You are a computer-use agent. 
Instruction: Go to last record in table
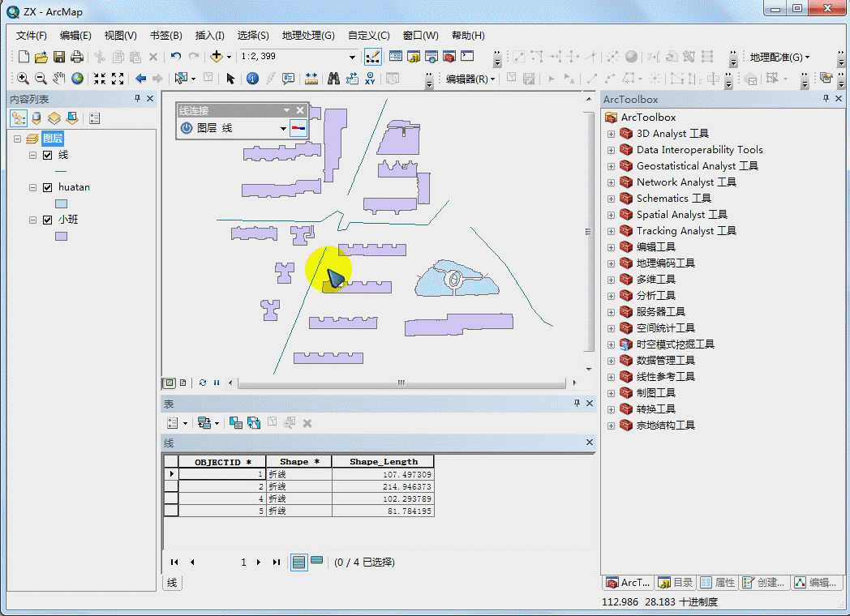coord(277,562)
